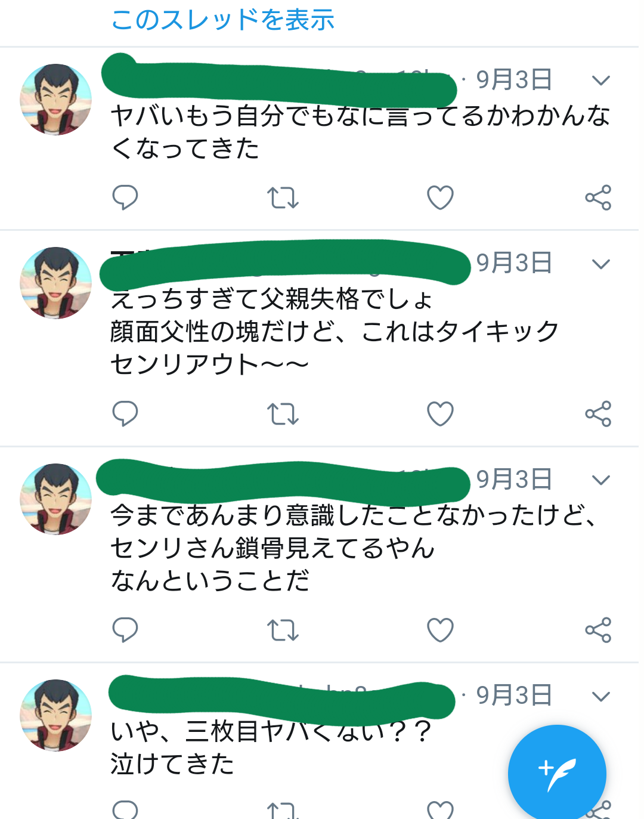The height and width of the screenshot is (819, 644).
Task: Open profile avatar on ヤバいもう自分でも tweet
Action: [x=55, y=100]
